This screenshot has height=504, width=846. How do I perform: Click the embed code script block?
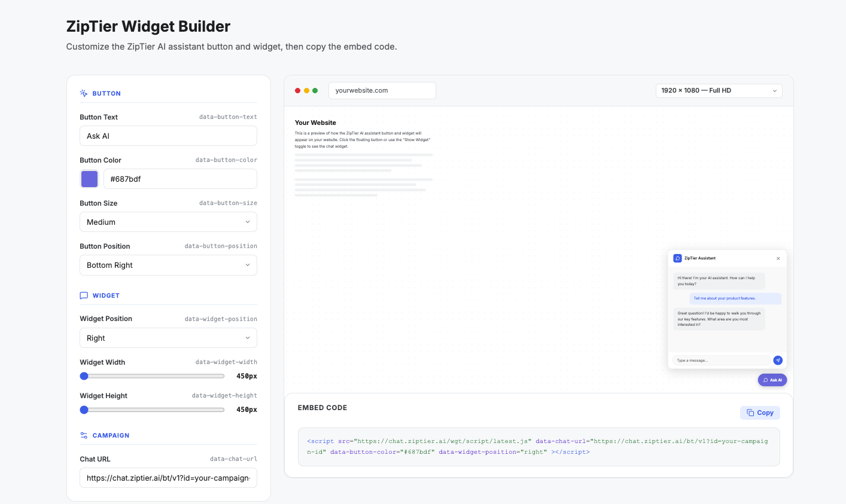click(x=538, y=447)
